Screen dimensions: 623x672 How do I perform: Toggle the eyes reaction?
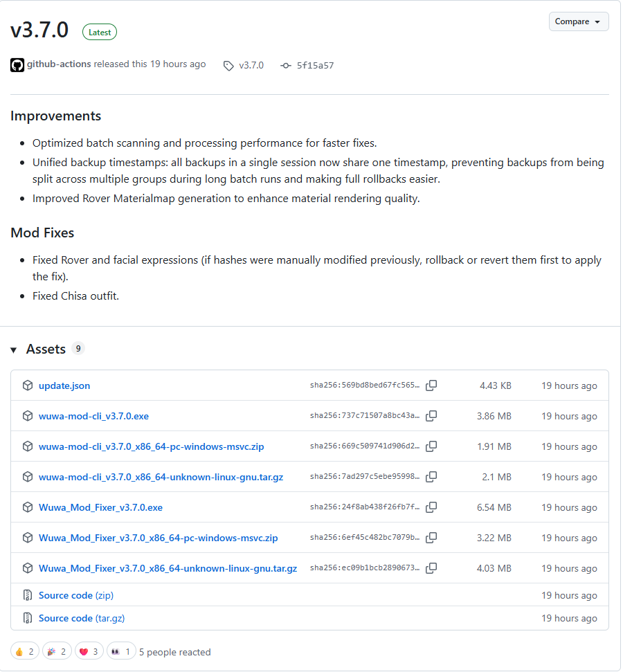pyautogui.click(x=121, y=651)
